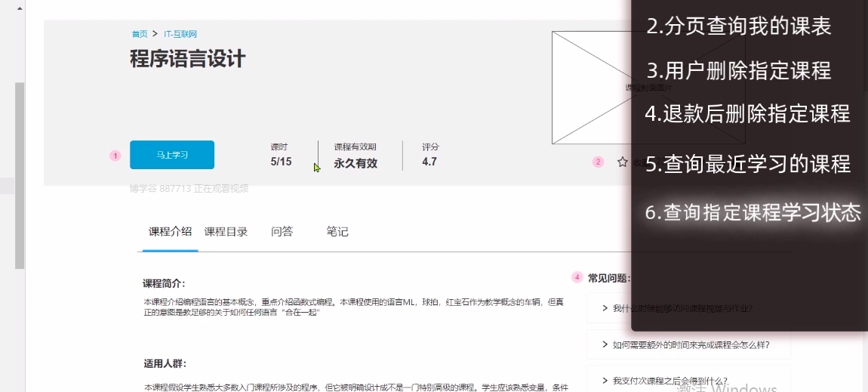
Task: Switch to the 课程介绍 tab
Action: [x=170, y=231]
